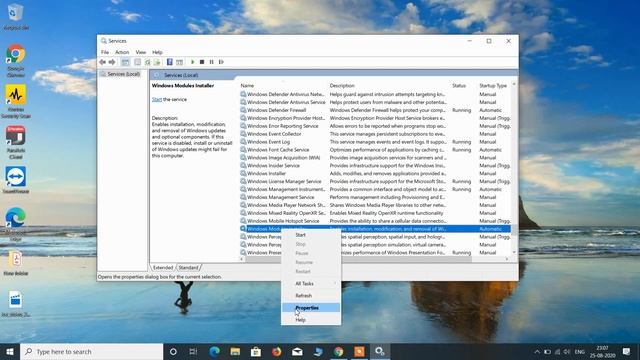This screenshot has width=640, height=360.
Task: Open Microsoft Store from the taskbar
Action: pyautogui.click(x=256, y=351)
